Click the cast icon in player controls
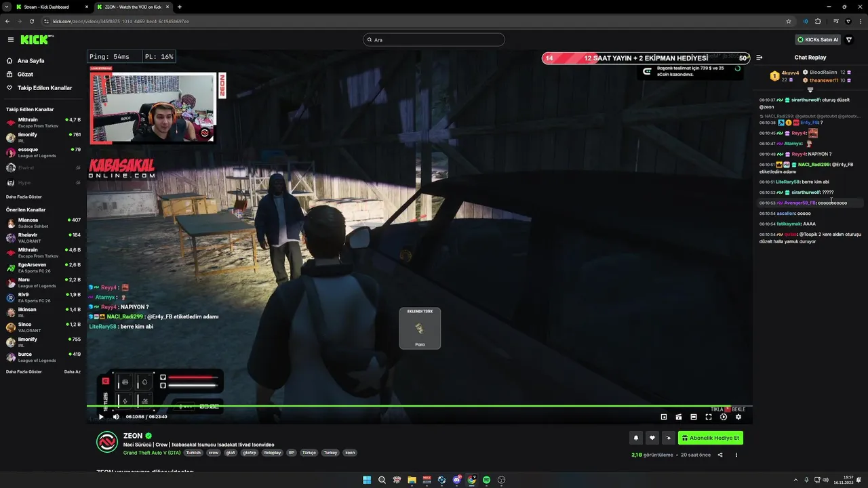Image resolution: width=868 pixels, height=488 pixels. coord(679,417)
